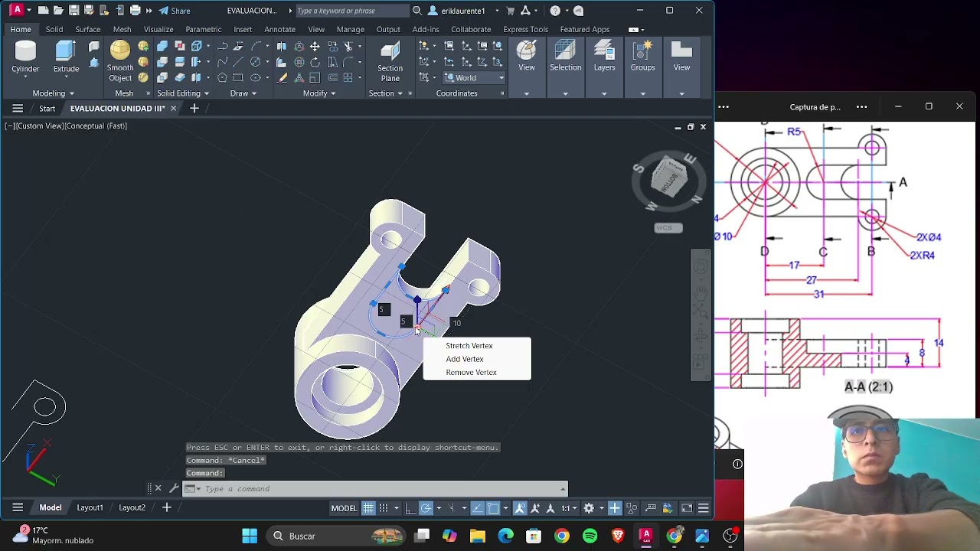Use the Trim scissors tool
The image size is (980, 551).
348,47
